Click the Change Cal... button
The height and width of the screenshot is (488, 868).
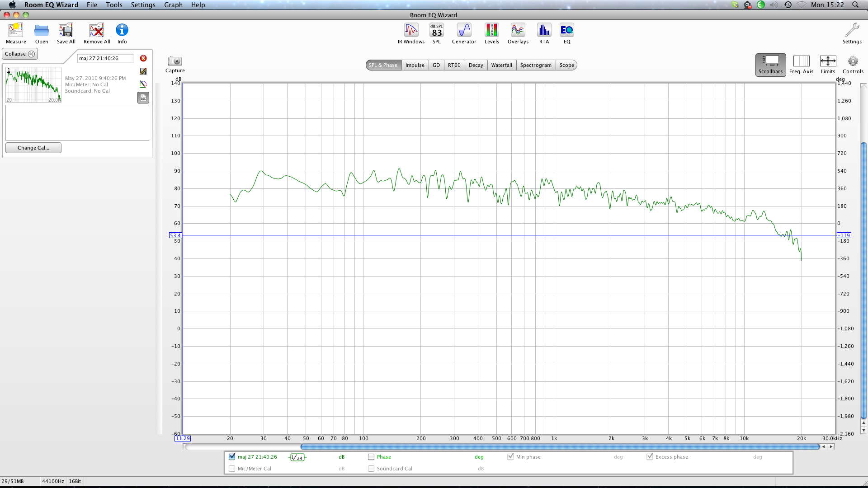pyautogui.click(x=33, y=148)
